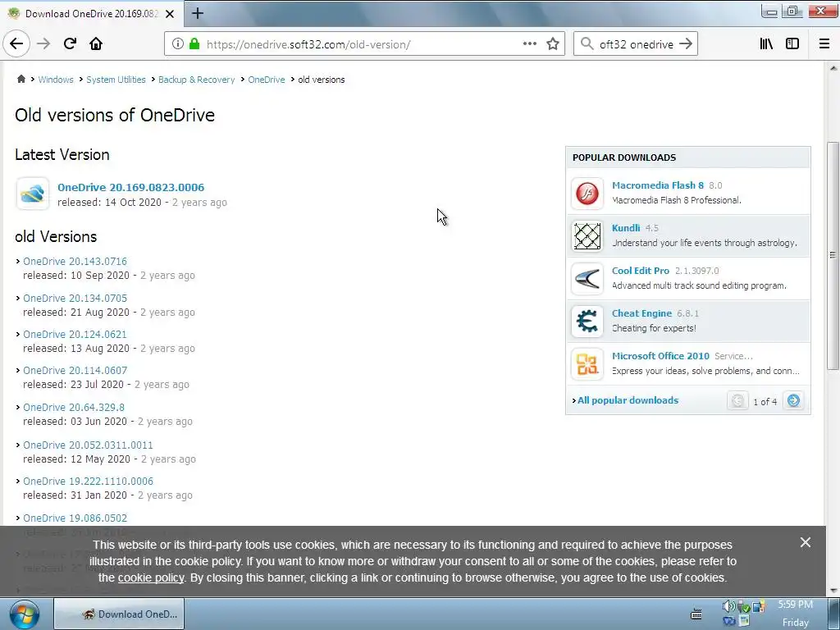This screenshot has height=630, width=840.
Task: Open OneDrive 20.124.0621 link
Action: pyautogui.click(x=75, y=335)
